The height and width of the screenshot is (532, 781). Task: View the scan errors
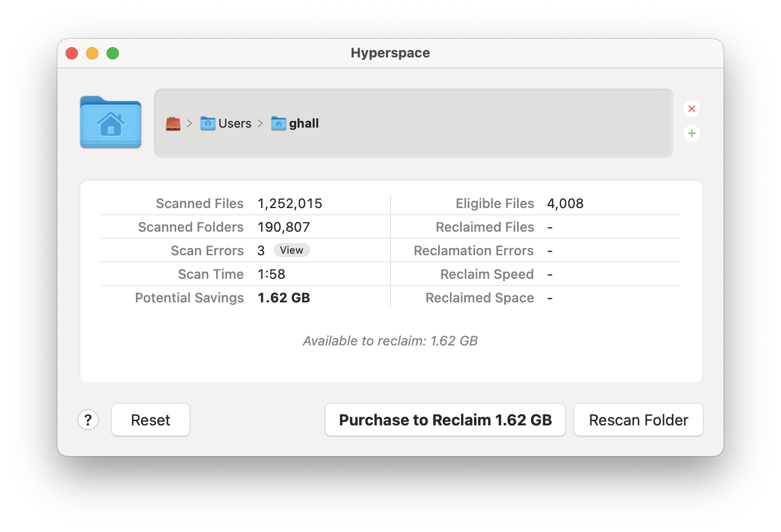pyautogui.click(x=292, y=250)
